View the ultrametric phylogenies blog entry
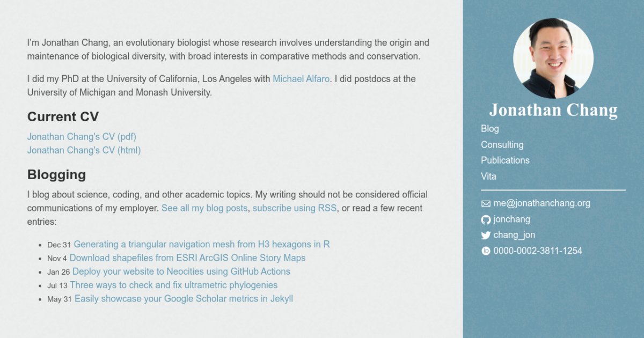644x338 pixels. coord(174,285)
